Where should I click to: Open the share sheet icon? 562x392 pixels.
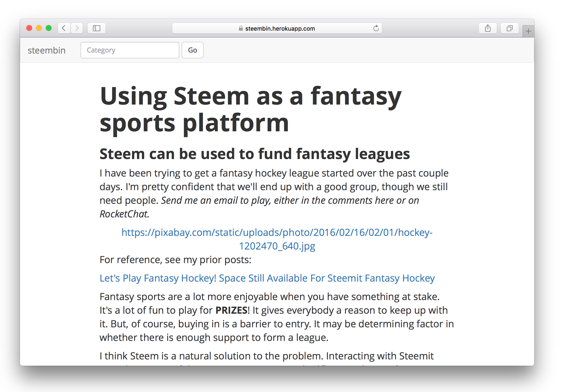[487, 28]
